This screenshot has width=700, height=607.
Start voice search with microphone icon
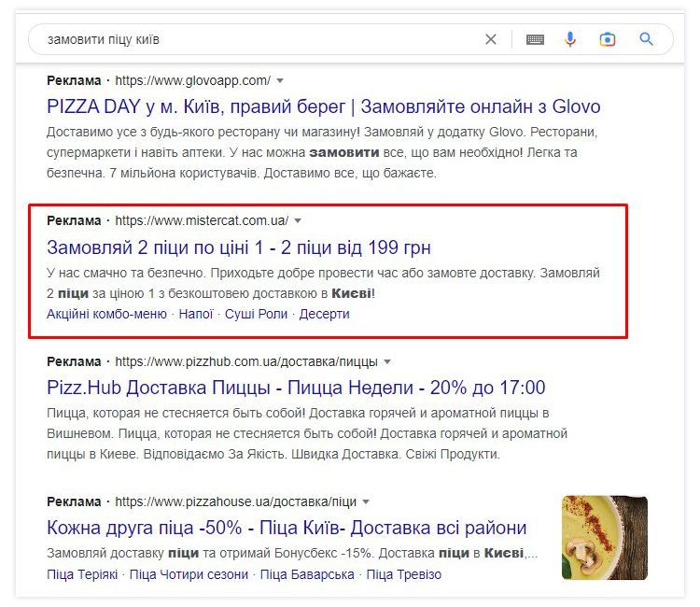[571, 39]
